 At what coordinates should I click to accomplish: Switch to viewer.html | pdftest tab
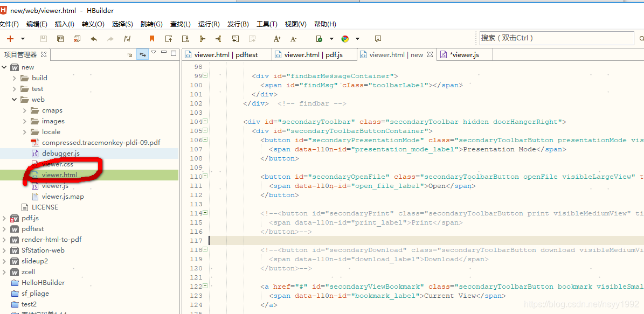[x=227, y=54]
